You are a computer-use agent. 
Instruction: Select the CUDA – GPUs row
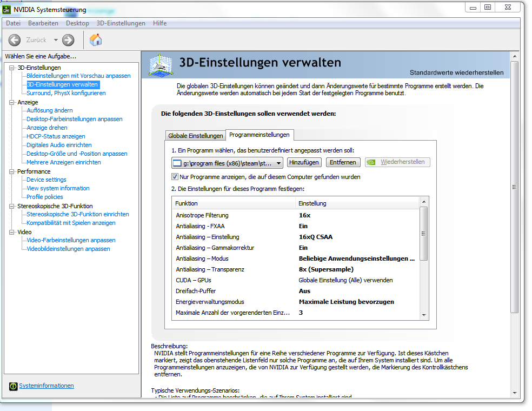tap(296, 280)
